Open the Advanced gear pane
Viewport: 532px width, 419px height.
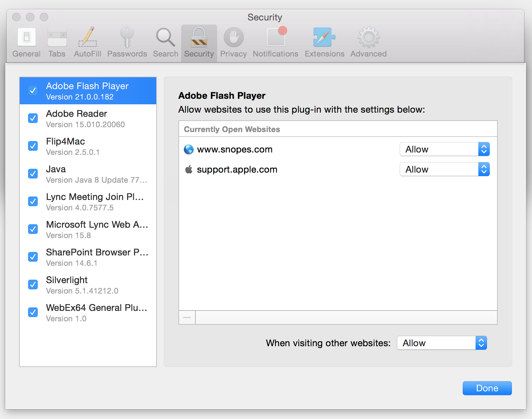click(369, 43)
